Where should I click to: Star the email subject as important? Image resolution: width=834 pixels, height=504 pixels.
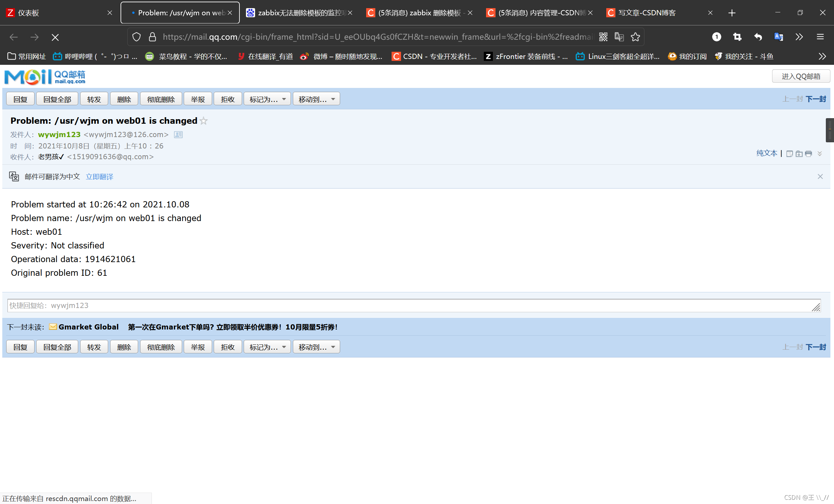click(203, 121)
